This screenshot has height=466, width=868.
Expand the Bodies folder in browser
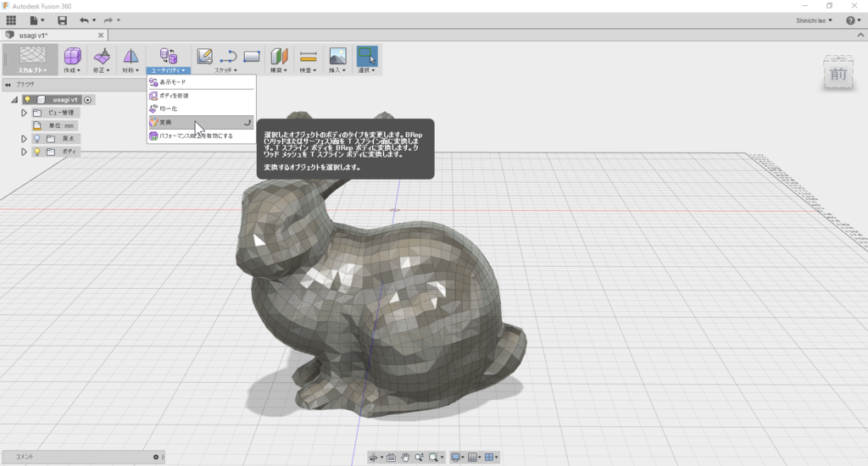[x=24, y=152]
